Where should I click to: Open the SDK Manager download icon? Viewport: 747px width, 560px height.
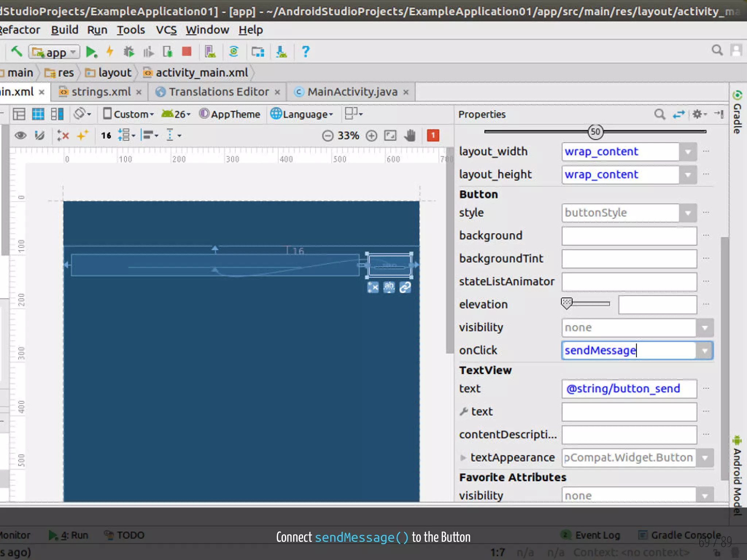pos(281,52)
